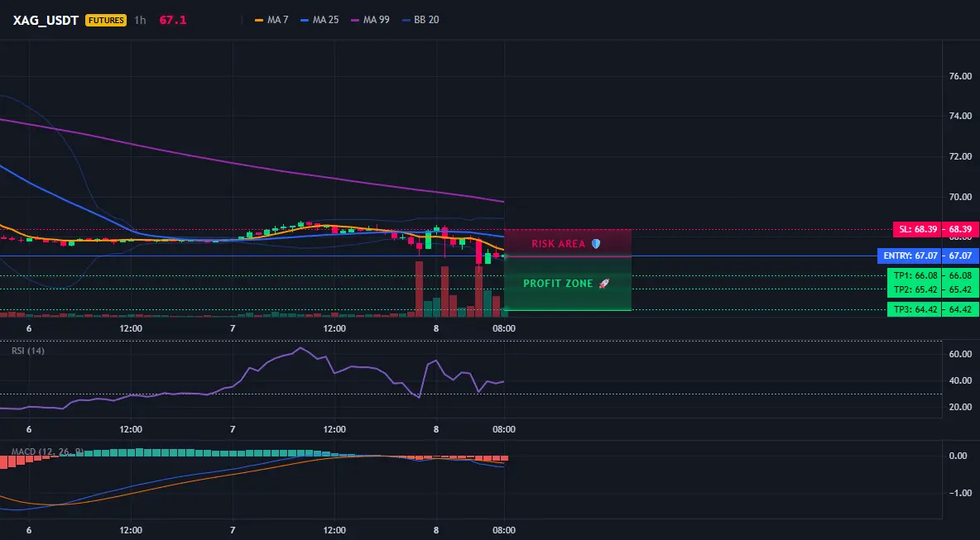Click the RSI (14) indicator title
The width and height of the screenshot is (980, 540).
point(28,351)
